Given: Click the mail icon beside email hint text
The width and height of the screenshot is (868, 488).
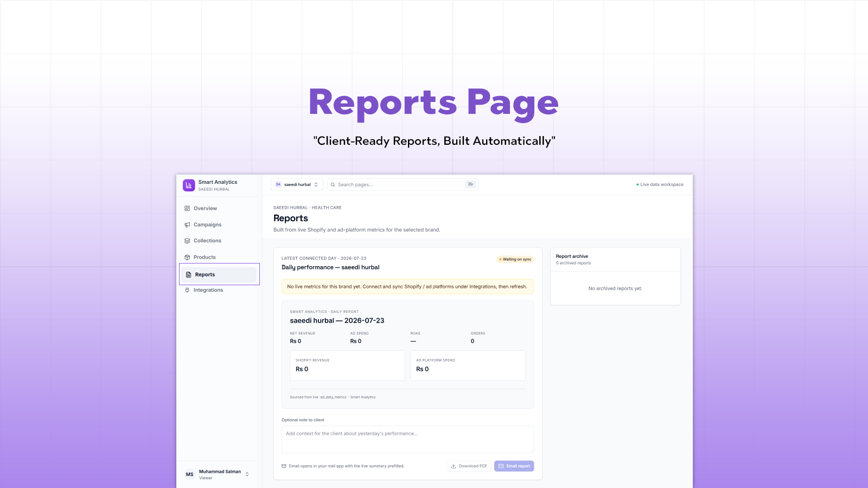Looking at the screenshot, I should [x=284, y=466].
